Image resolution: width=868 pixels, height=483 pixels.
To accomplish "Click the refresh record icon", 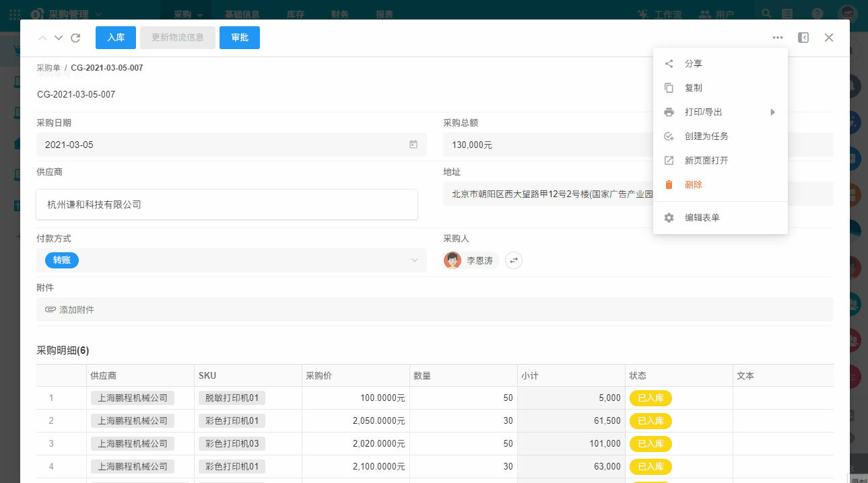I will coord(75,38).
